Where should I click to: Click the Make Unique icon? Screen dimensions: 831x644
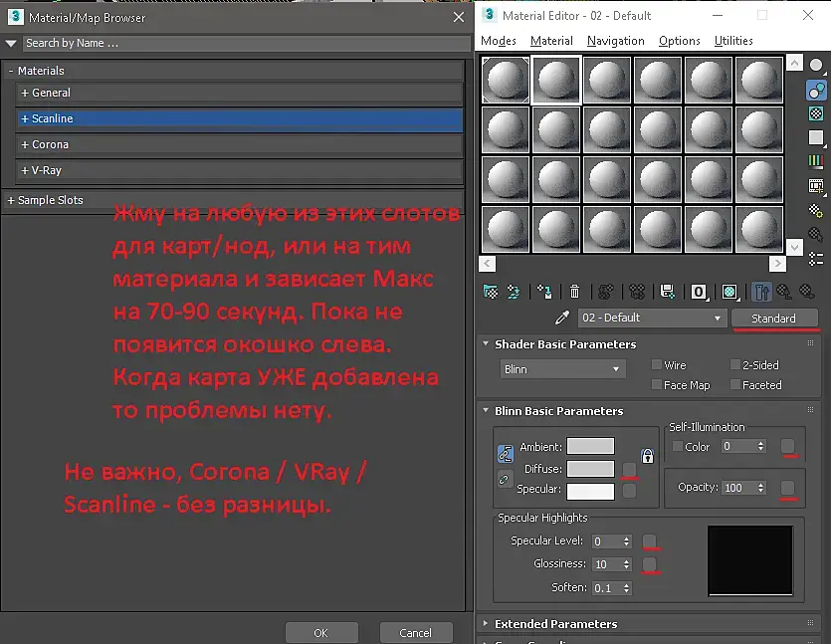tap(637, 292)
